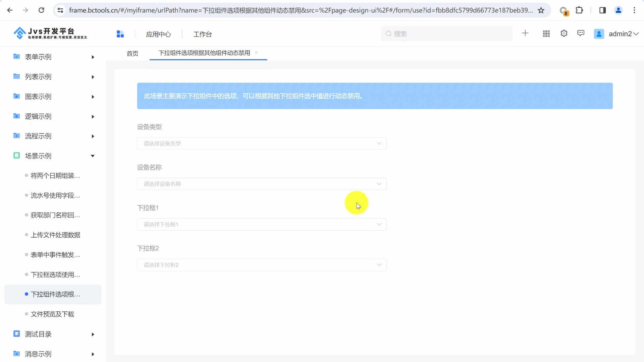644x362 pixels.
Task: Open the 工作台 menu item
Action: [x=202, y=34]
